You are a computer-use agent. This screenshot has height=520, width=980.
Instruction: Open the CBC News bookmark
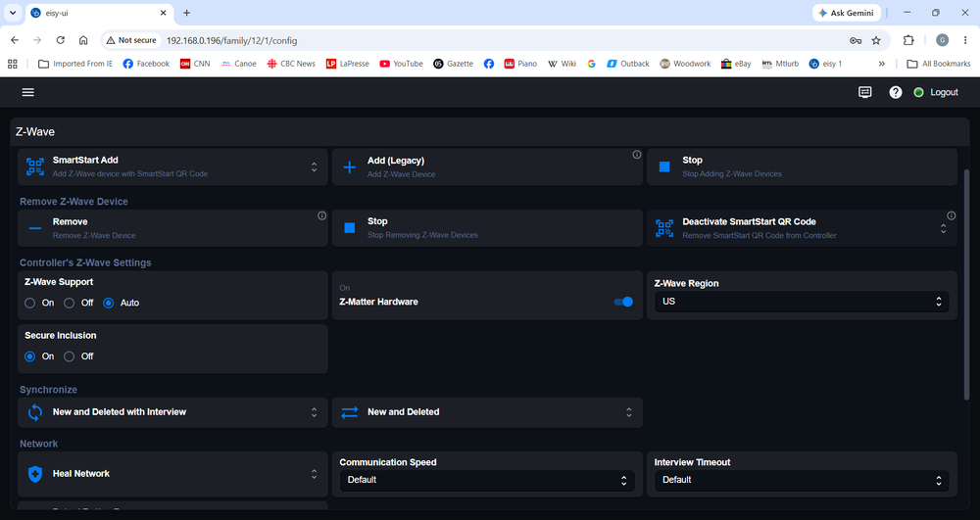291,64
